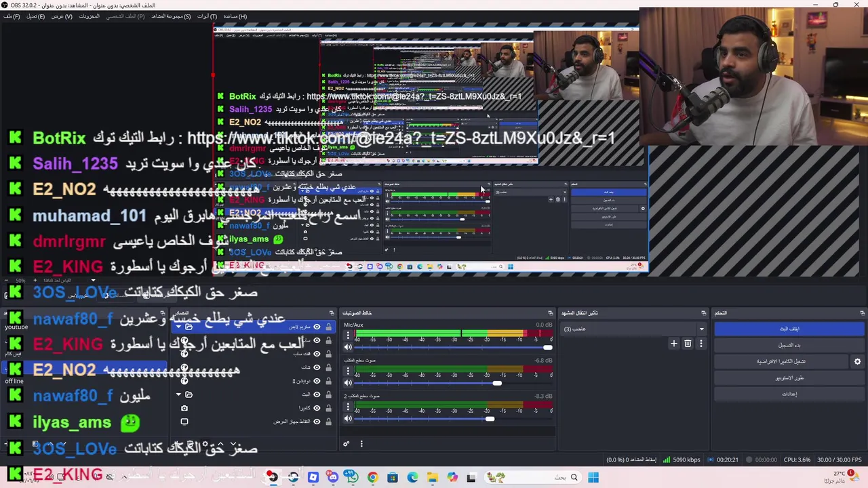Open the أدوات (T) menu
Viewport: 868px width, 488px height.
tap(207, 16)
